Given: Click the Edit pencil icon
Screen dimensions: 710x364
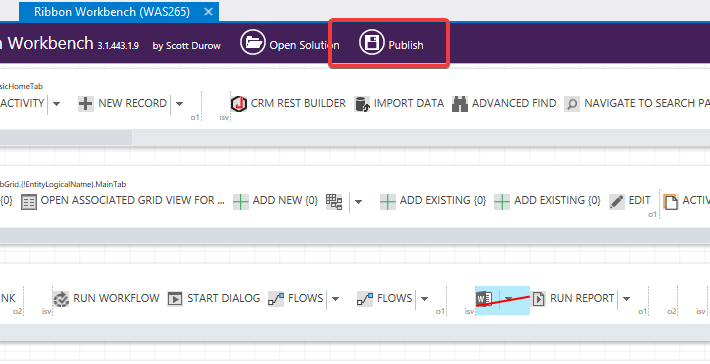Looking at the screenshot, I should click(617, 201).
